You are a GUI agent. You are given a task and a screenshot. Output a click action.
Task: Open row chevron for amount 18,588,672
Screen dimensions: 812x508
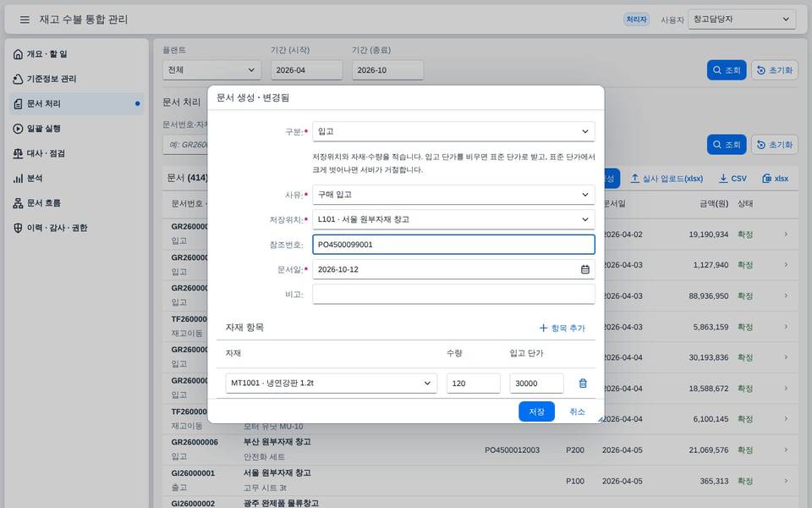pyautogui.click(x=786, y=389)
